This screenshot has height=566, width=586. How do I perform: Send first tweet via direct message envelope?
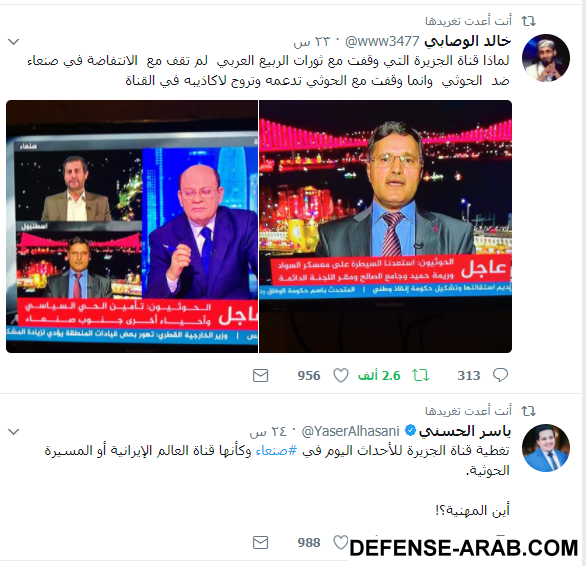(x=260, y=375)
